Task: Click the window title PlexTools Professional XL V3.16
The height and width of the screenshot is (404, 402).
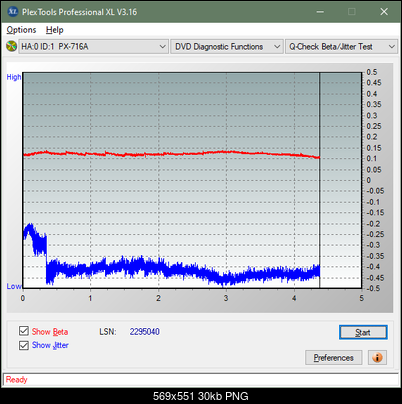Action: coord(79,12)
